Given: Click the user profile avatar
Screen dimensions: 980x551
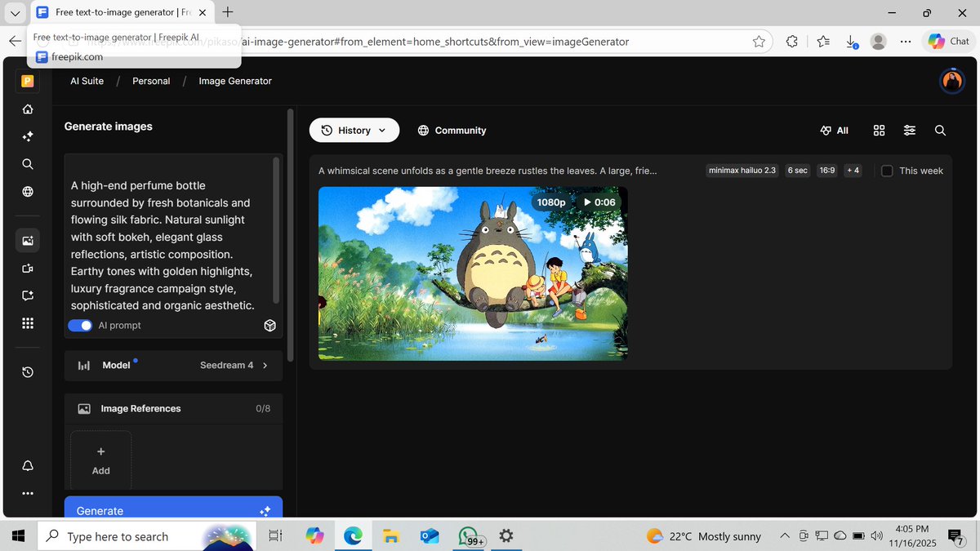Looking at the screenshot, I should pyautogui.click(x=951, y=81).
